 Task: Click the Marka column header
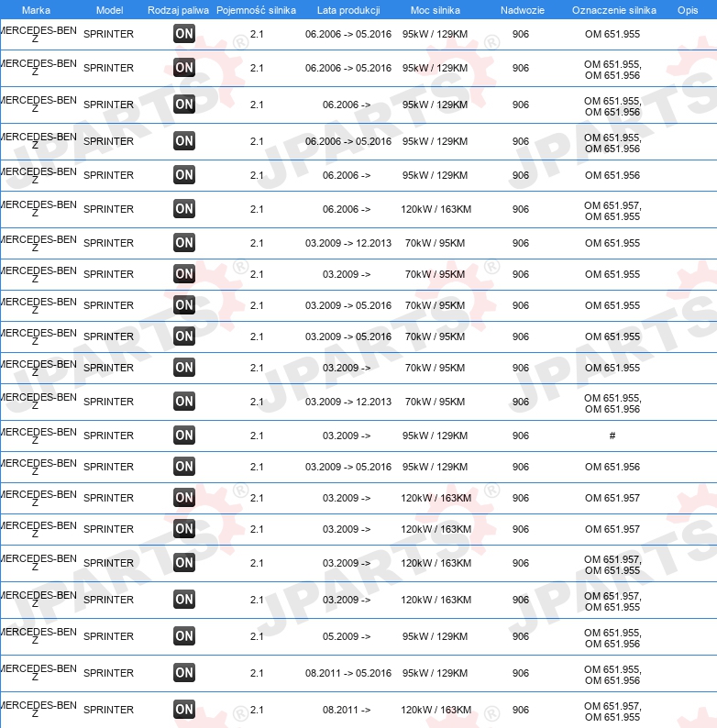tap(37, 10)
